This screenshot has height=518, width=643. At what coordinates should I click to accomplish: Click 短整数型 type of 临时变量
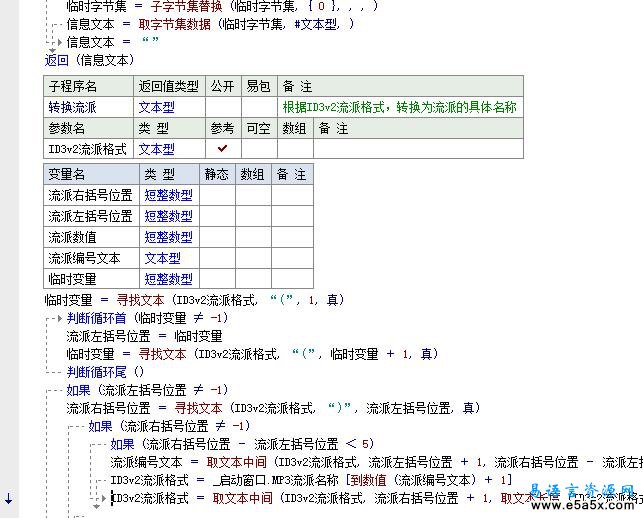[168, 279]
